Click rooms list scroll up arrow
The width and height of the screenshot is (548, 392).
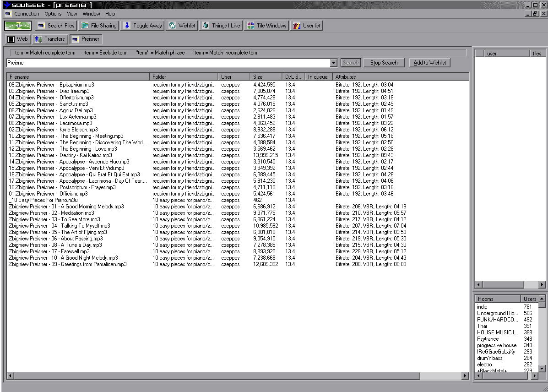click(x=542, y=299)
